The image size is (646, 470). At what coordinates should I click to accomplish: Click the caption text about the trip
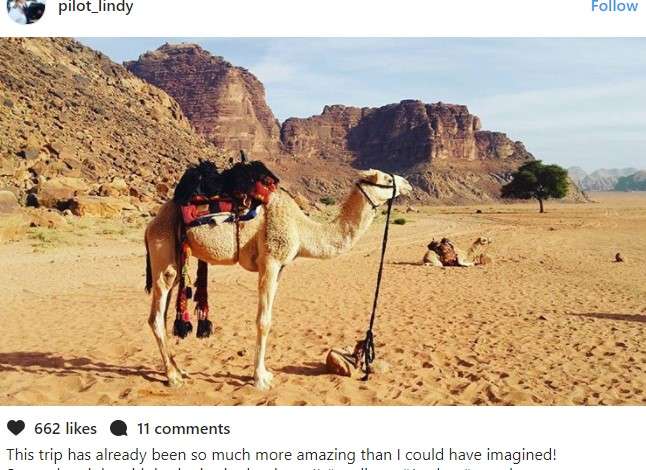(281, 455)
